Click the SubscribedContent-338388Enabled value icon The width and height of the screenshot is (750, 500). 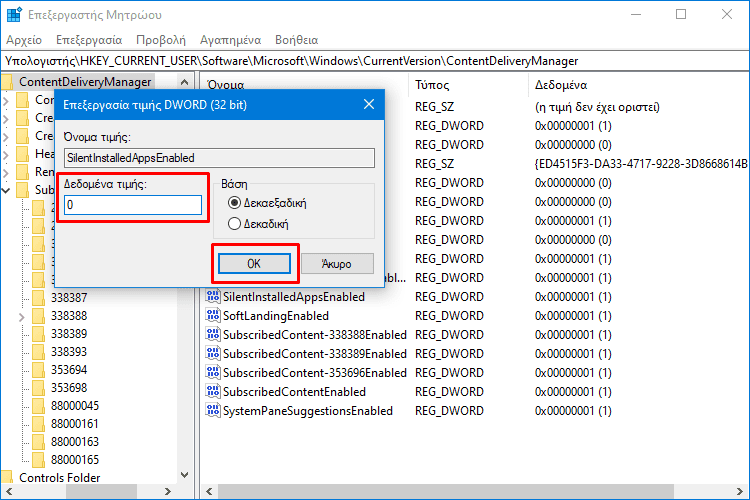point(213,334)
